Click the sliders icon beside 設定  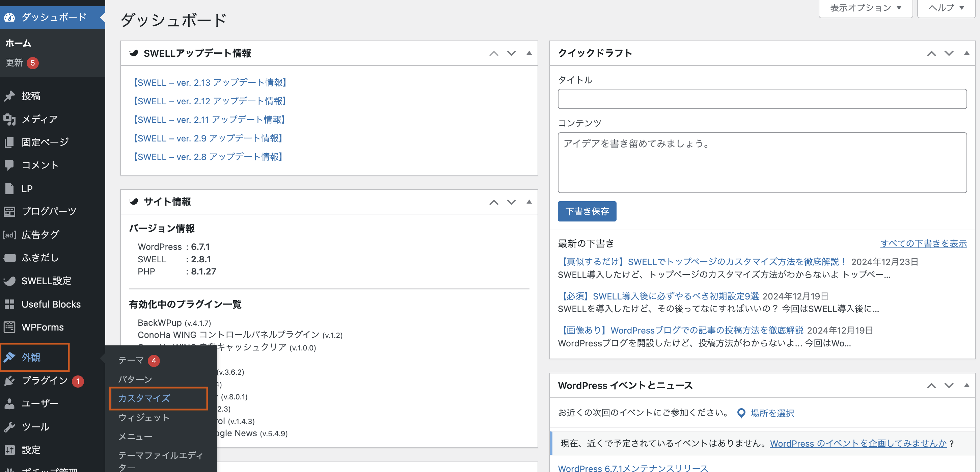[x=9, y=450]
